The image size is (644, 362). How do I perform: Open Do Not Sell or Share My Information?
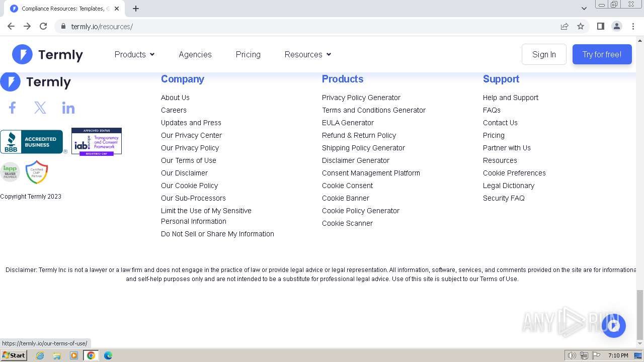tap(217, 234)
